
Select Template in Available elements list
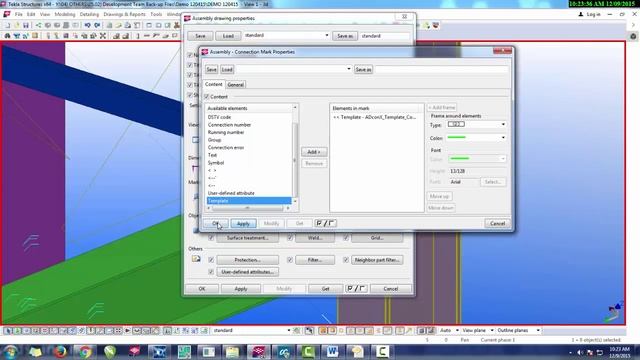[249, 201]
